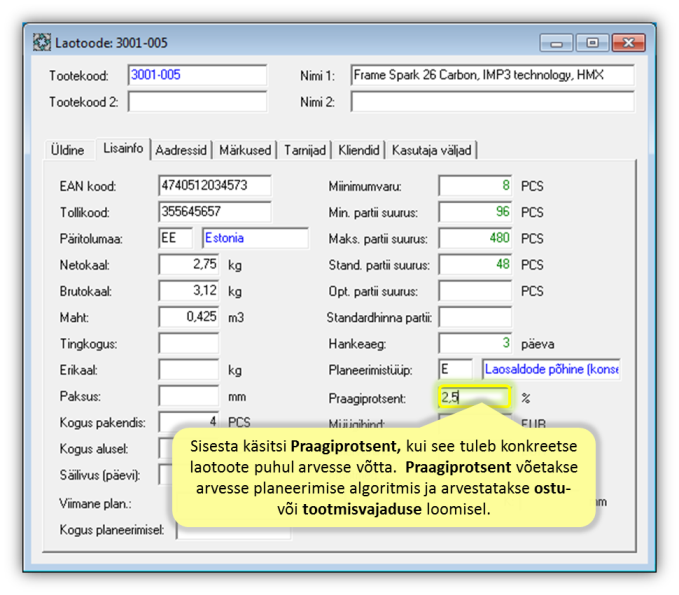Maximize the Laotoode window
The width and height of the screenshot is (679, 595).
pyautogui.click(x=592, y=43)
